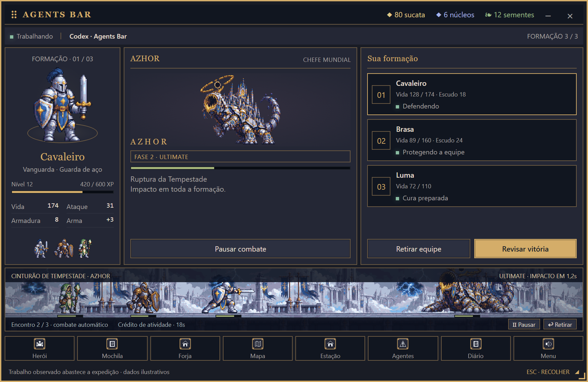
Task: Click the ULTIMATE · IMPACTO EM 1,2s label
Action: (x=538, y=276)
